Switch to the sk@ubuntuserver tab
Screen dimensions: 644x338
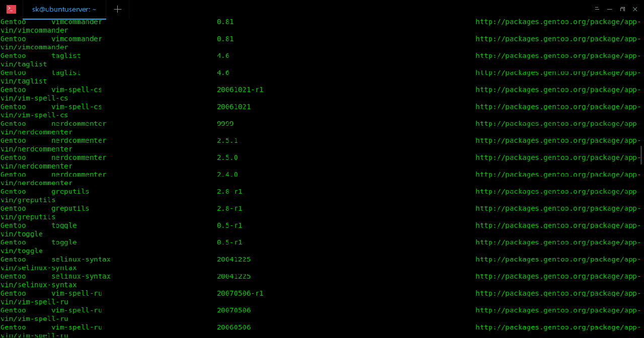64,9
